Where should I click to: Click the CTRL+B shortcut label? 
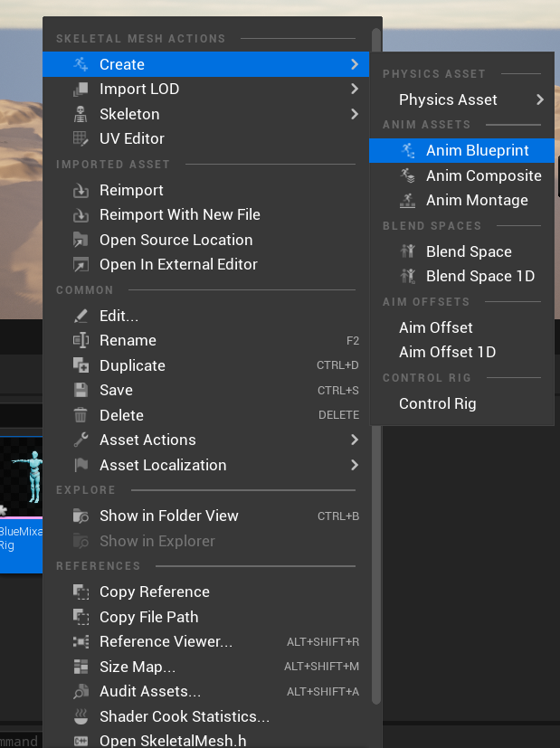(x=338, y=516)
